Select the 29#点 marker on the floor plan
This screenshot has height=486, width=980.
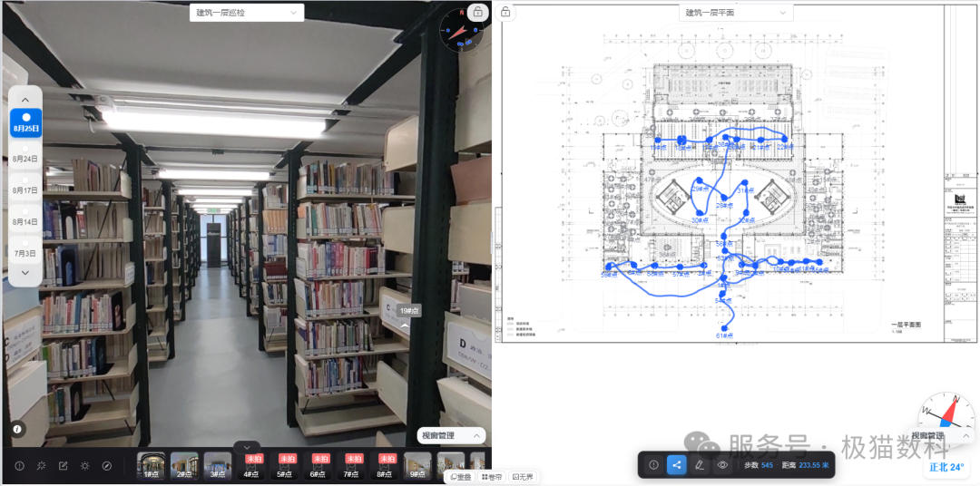[x=700, y=180]
